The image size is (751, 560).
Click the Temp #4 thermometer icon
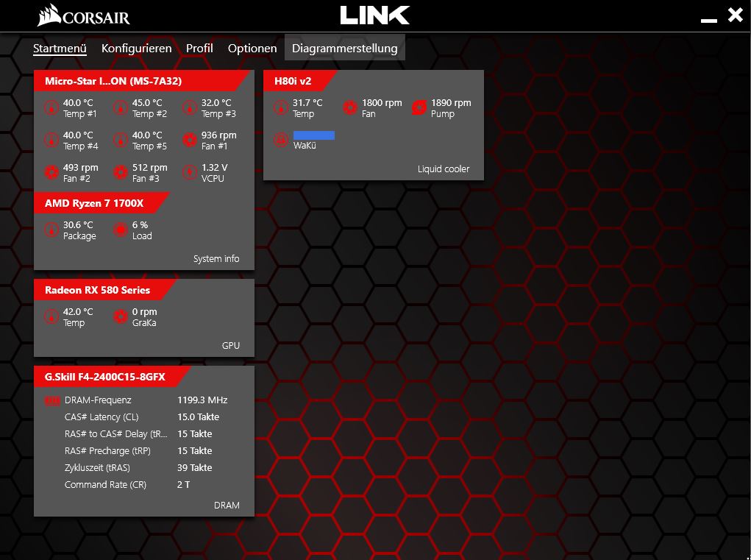[51, 141]
